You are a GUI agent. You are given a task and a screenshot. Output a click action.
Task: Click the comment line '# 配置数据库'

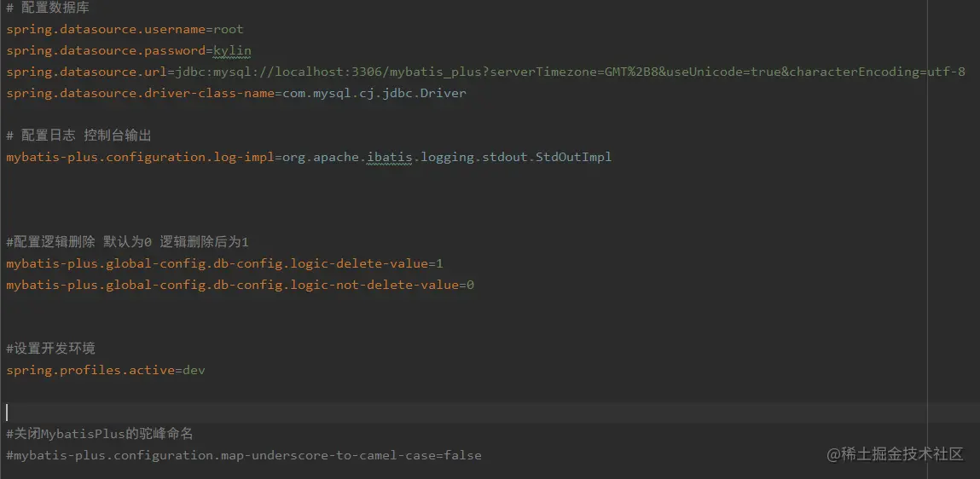(48, 9)
